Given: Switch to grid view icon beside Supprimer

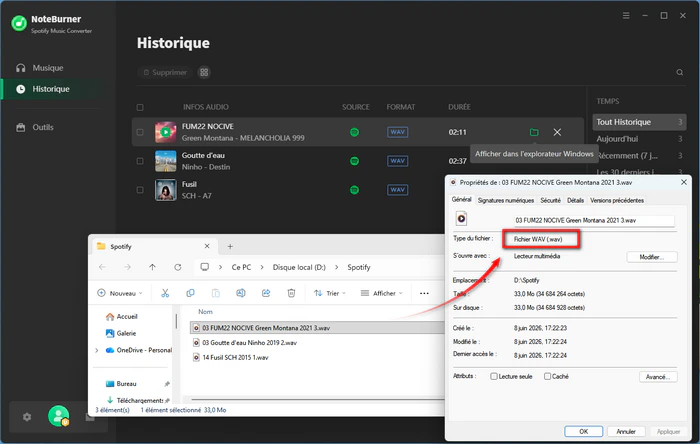Looking at the screenshot, I should click(x=204, y=72).
